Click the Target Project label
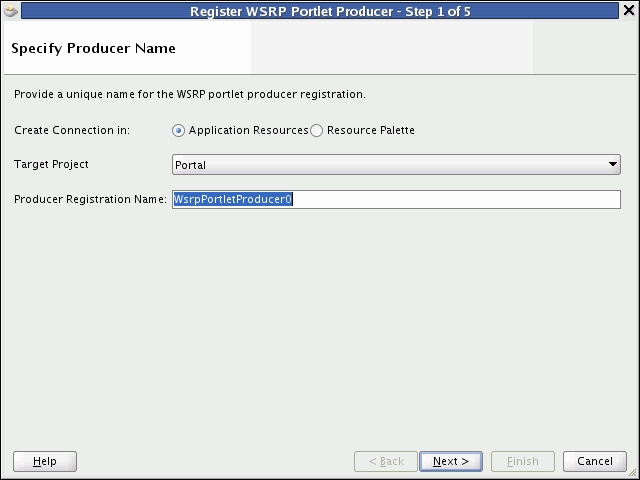 [x=51, y=164]
